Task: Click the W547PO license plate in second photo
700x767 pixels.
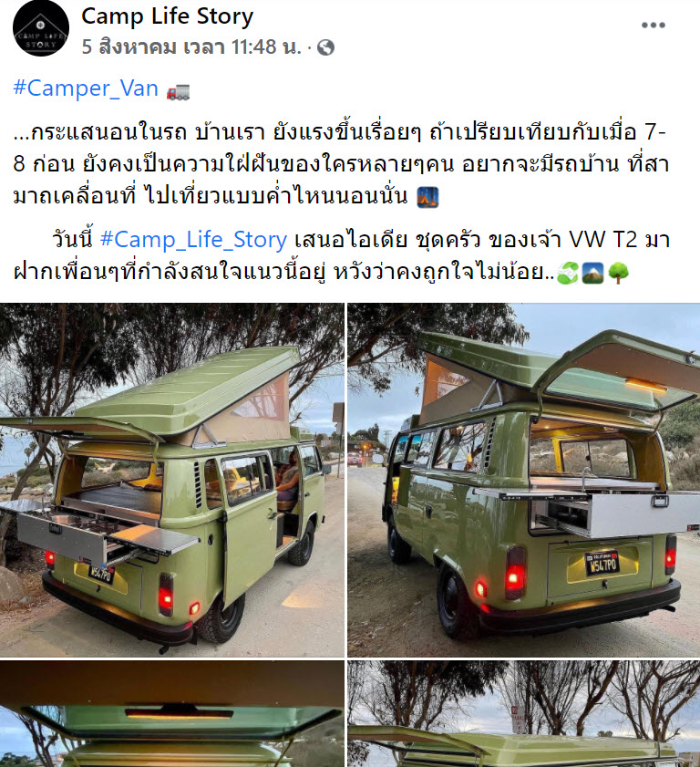Action: [x=602, y=564]
